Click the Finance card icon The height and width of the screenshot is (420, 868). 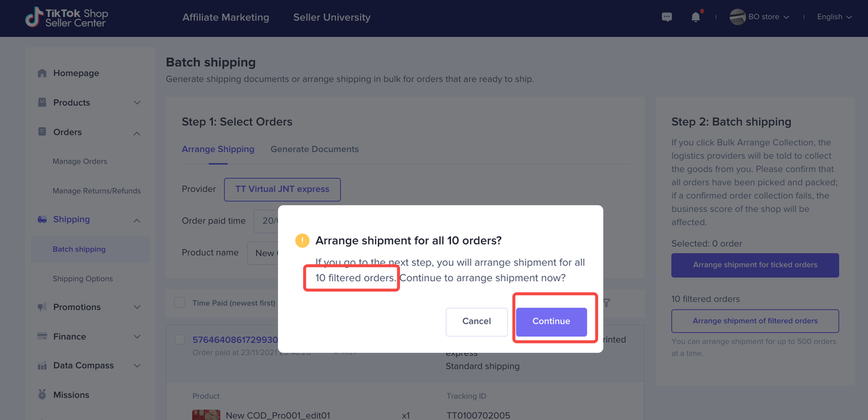point(42,337)
